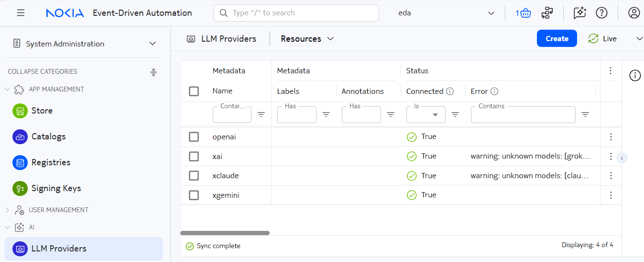Toggle the select-all rows checkbox
644x262 pixels.
coord(194,91)
